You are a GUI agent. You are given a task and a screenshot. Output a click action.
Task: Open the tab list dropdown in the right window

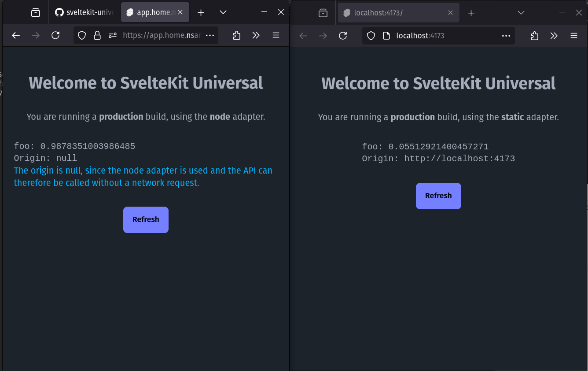[x=521, y=12]
